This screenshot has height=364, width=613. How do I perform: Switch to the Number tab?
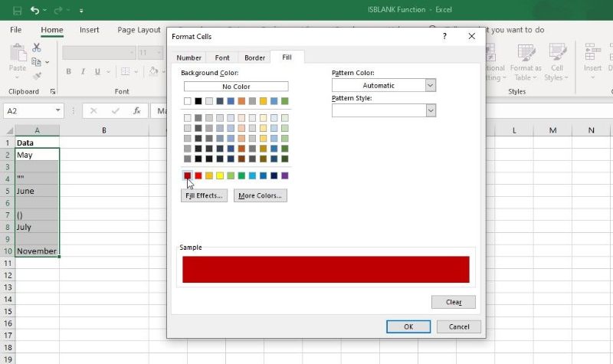click(188, 57)
